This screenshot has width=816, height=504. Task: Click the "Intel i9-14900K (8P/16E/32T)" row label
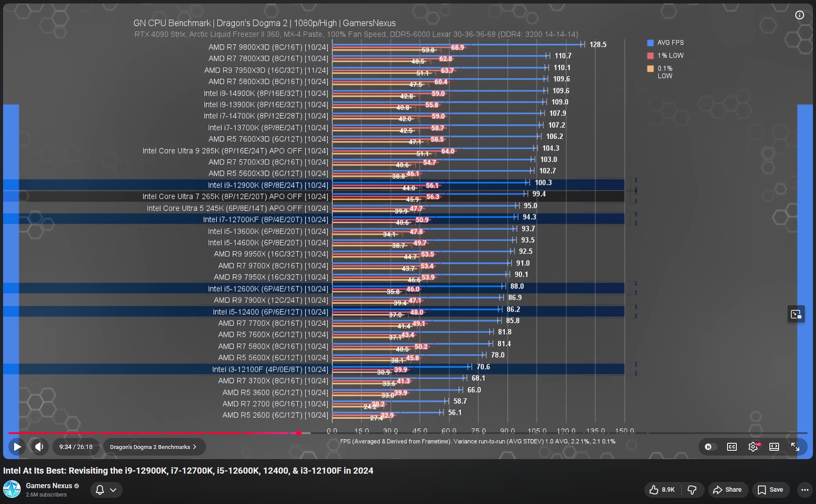266,93
